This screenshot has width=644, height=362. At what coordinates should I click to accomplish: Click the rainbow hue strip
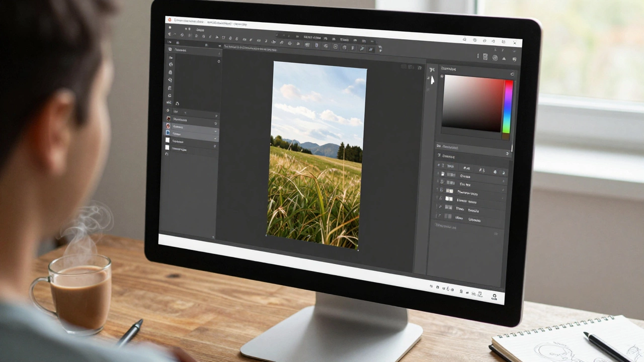click(x=508, y=106)
